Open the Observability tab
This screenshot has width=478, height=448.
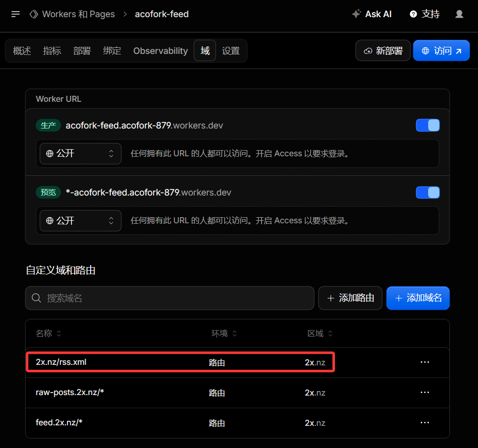click(x=160, y=50)
